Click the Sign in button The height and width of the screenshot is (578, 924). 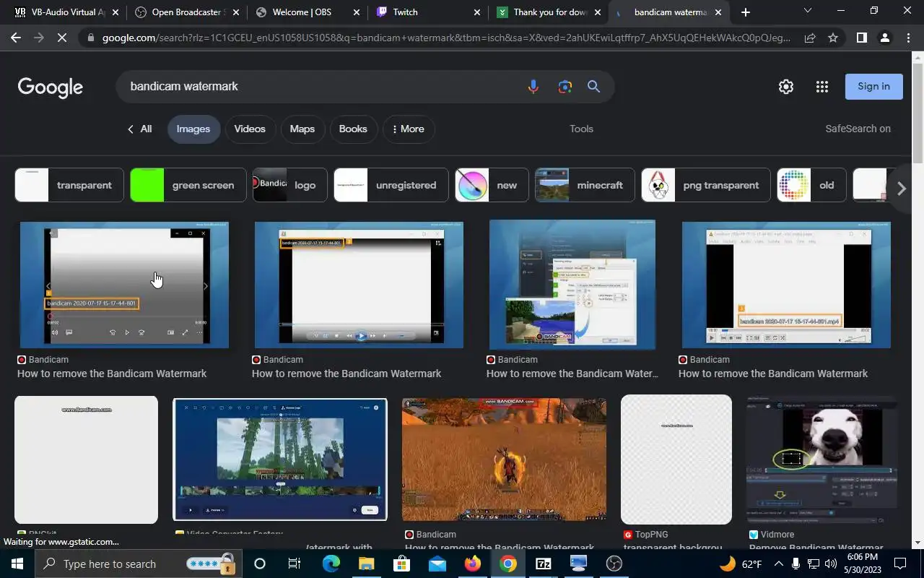[873, 87]
